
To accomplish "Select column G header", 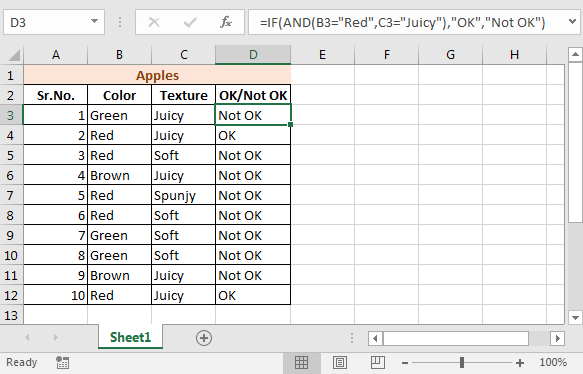I will pos(450,55).
